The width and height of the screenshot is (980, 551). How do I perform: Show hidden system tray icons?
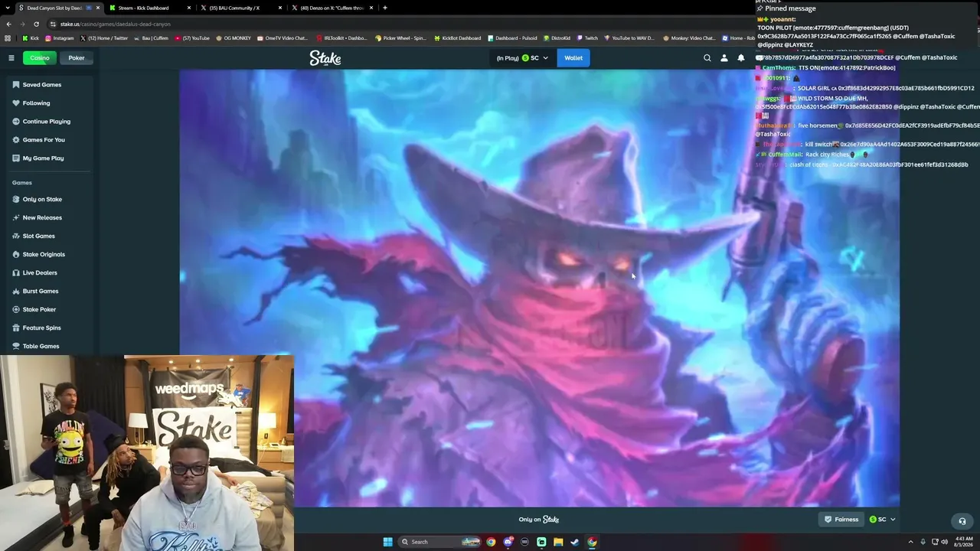tap(910, 543)
